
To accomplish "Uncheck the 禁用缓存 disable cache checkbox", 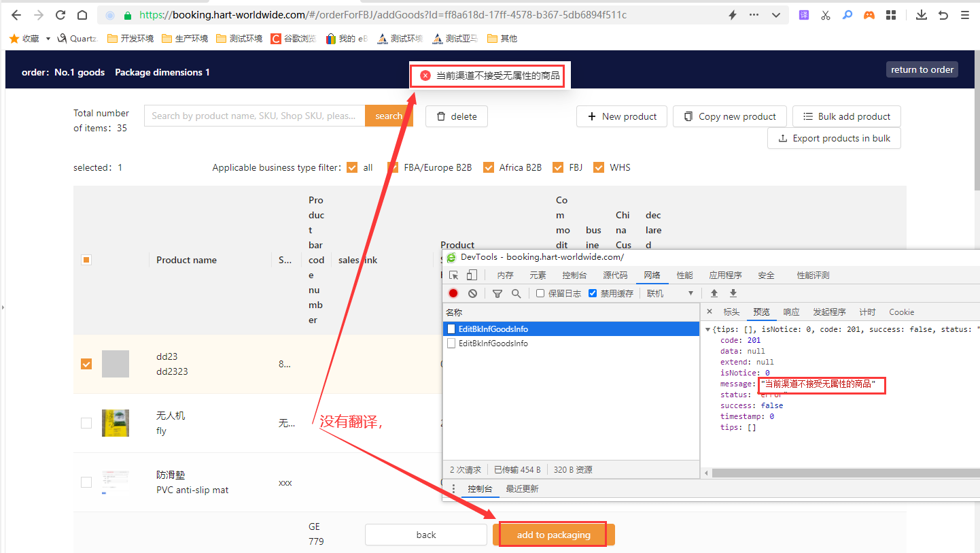I will [593, 293].
